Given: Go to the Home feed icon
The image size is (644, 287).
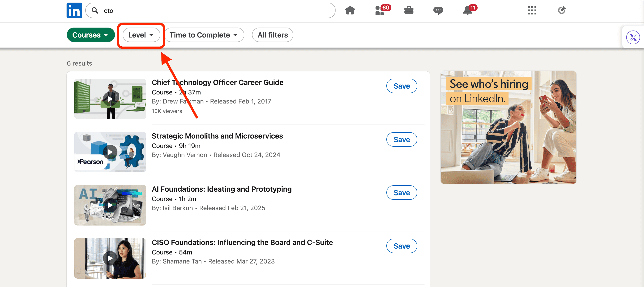Looking at the screenshot, I should click(x=350, y=11).
